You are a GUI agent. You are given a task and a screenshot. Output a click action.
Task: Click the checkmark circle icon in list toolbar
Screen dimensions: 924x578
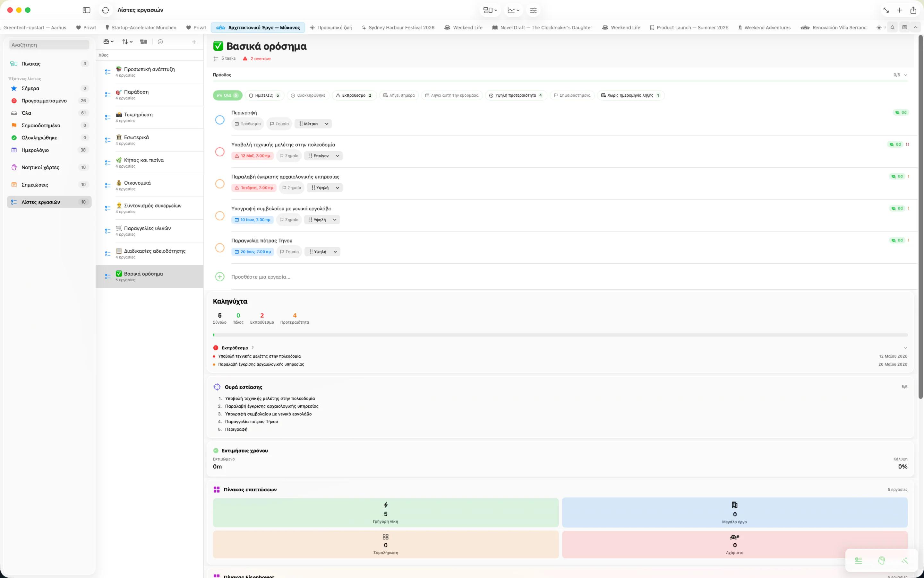tap(160, 42)
